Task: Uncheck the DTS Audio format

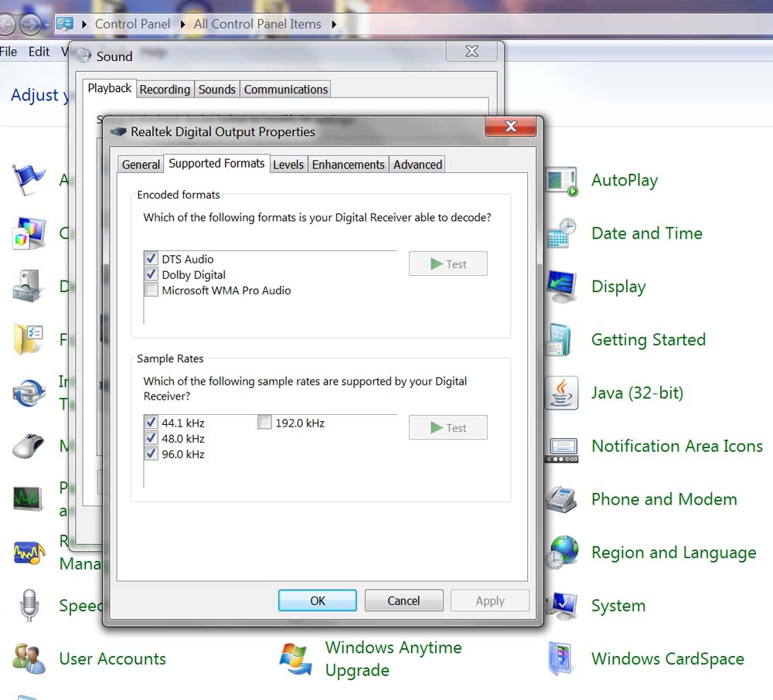Action: [152, 259]
